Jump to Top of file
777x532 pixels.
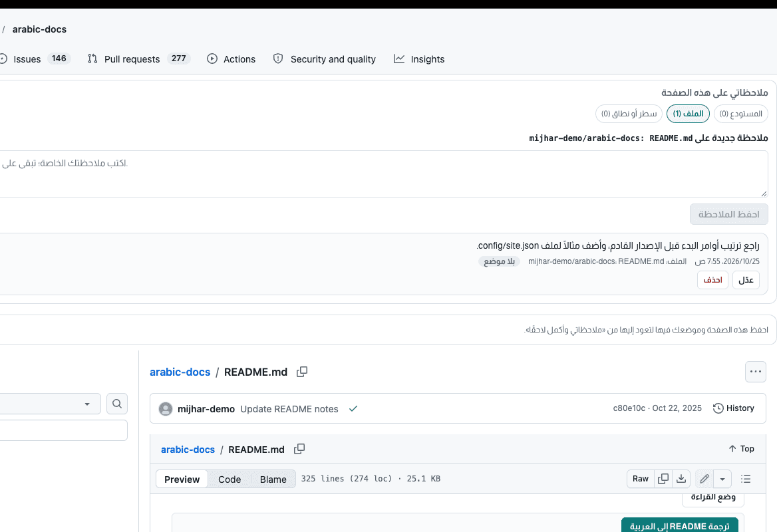[741, 449]
